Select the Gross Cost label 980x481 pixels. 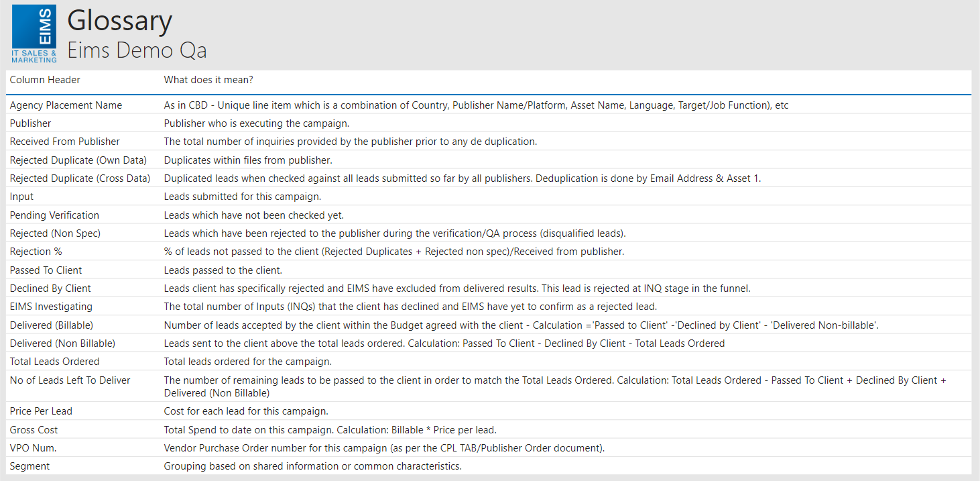tap(34, 430)
